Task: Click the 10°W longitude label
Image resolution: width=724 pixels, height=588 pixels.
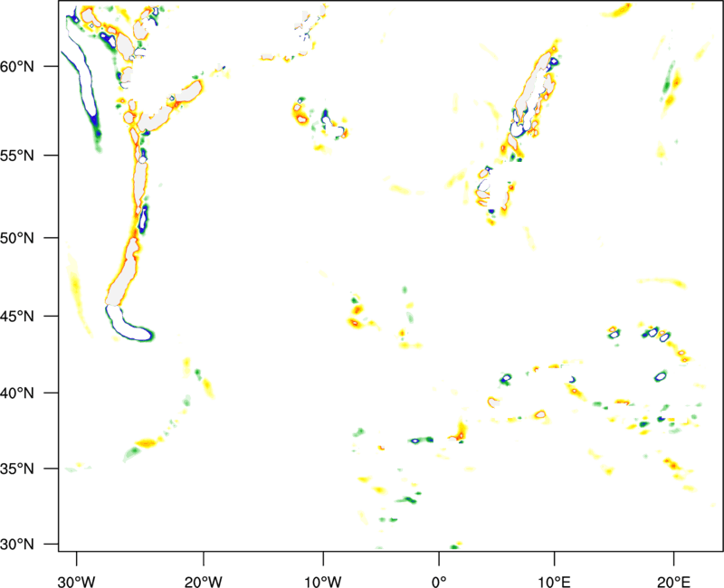Action: pos(323,582)
